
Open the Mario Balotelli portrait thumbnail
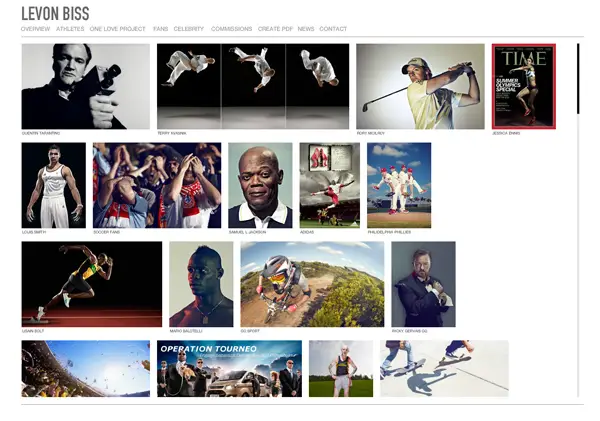(201, 284)
